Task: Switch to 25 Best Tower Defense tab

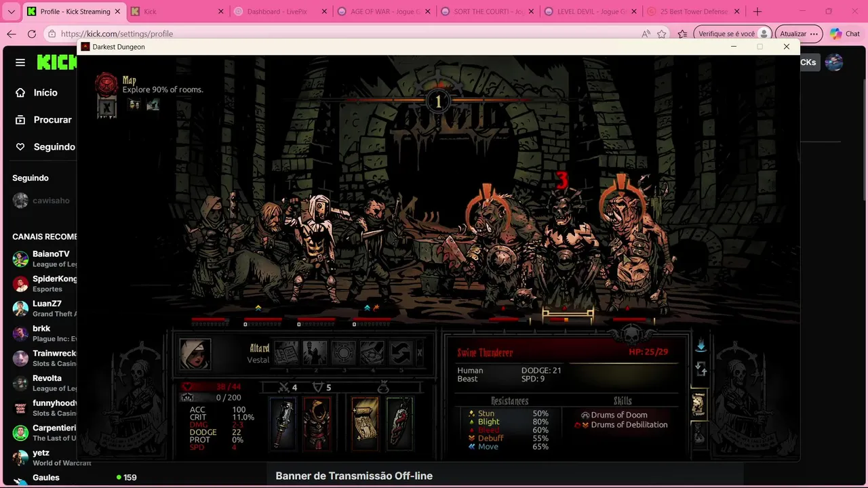Action: pos(692,12)
